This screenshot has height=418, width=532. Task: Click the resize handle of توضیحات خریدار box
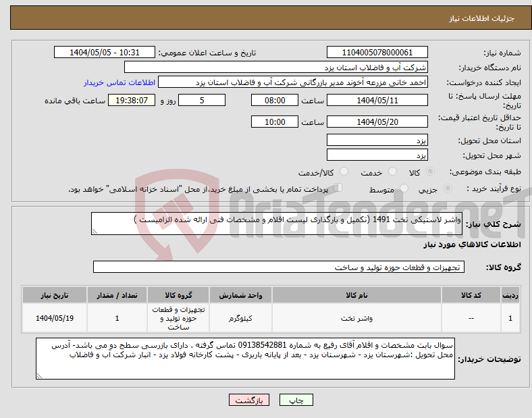tap(39, 376)
